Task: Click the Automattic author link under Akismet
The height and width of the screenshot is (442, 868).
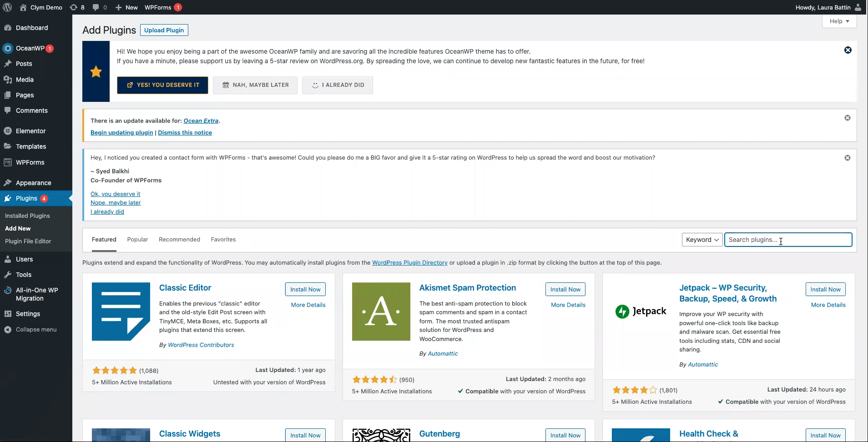Action: (x=443, y=354)
